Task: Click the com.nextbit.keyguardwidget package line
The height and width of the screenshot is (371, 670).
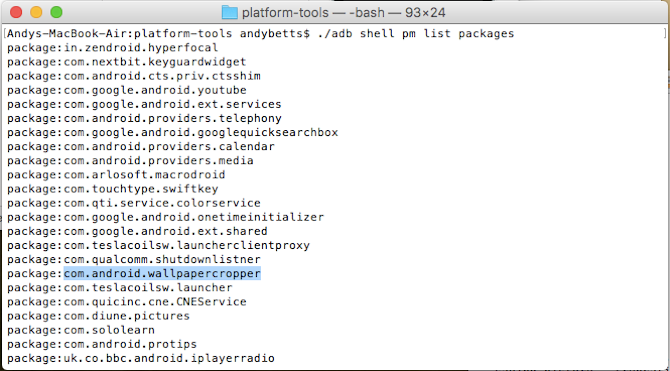Action: 127,62
